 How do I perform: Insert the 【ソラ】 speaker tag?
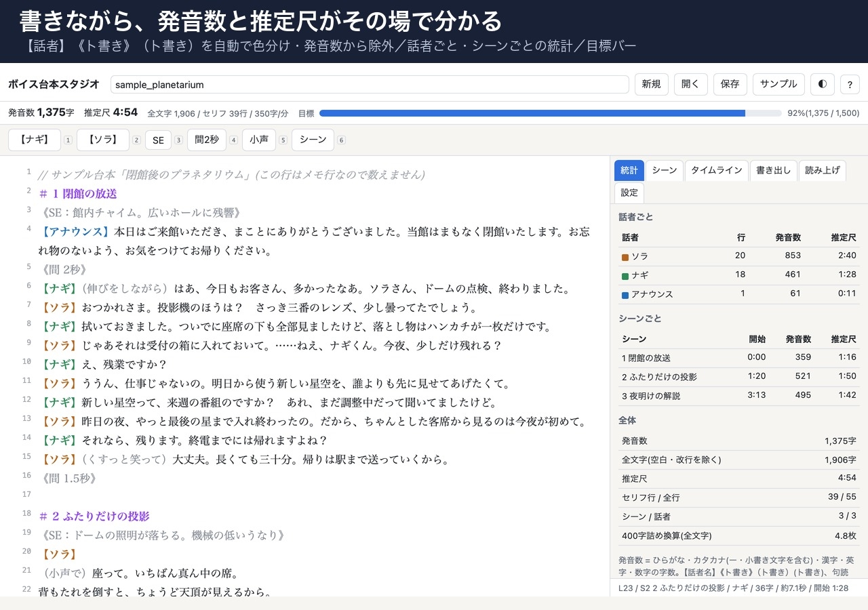coord(103,140)
